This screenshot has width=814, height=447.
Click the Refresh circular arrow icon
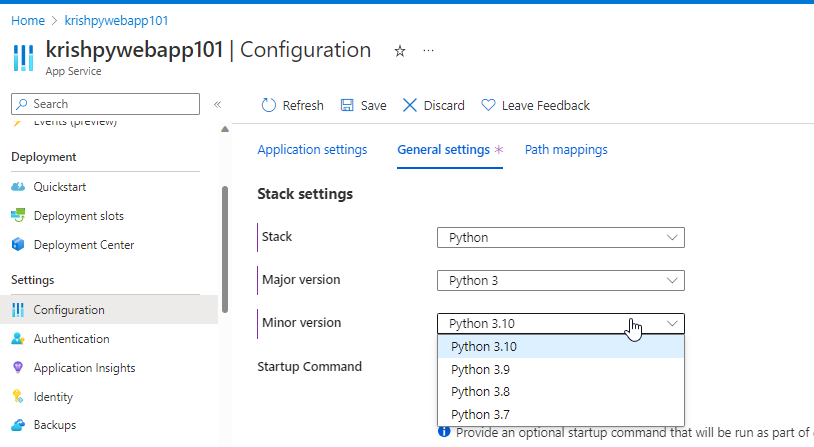click(x=268, y=105)
